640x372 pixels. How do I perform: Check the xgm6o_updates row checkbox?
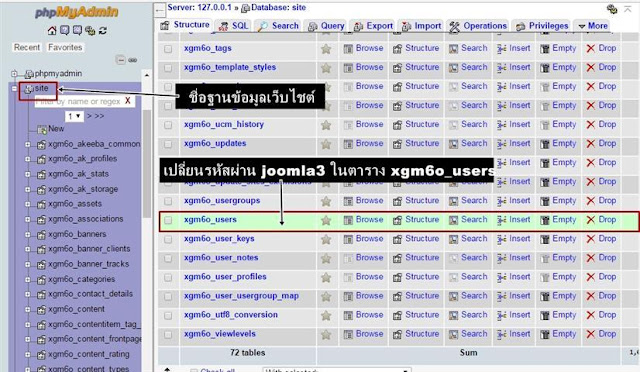168,144
